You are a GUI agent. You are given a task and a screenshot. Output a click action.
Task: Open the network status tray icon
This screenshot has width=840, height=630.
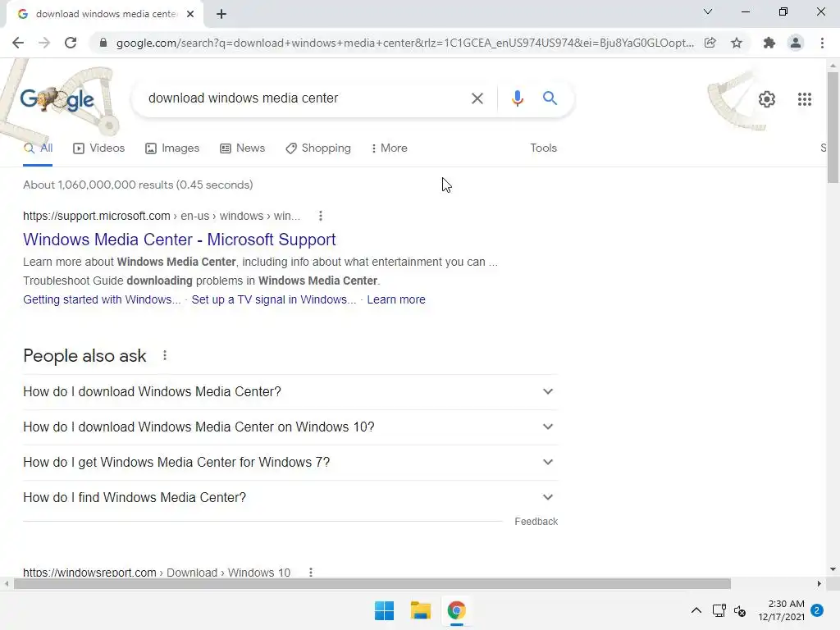tap(719, 610)
